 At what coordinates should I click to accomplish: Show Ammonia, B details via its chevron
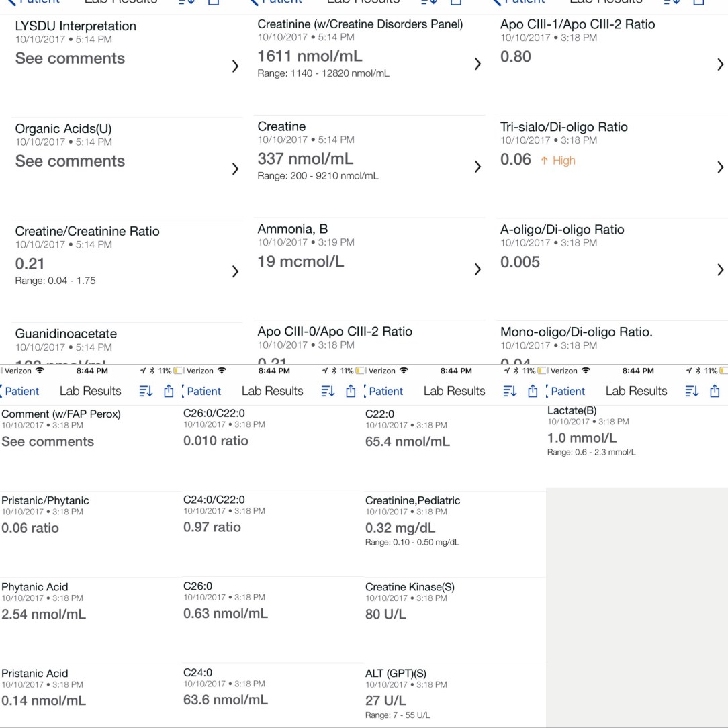click(x=477, y=269)
